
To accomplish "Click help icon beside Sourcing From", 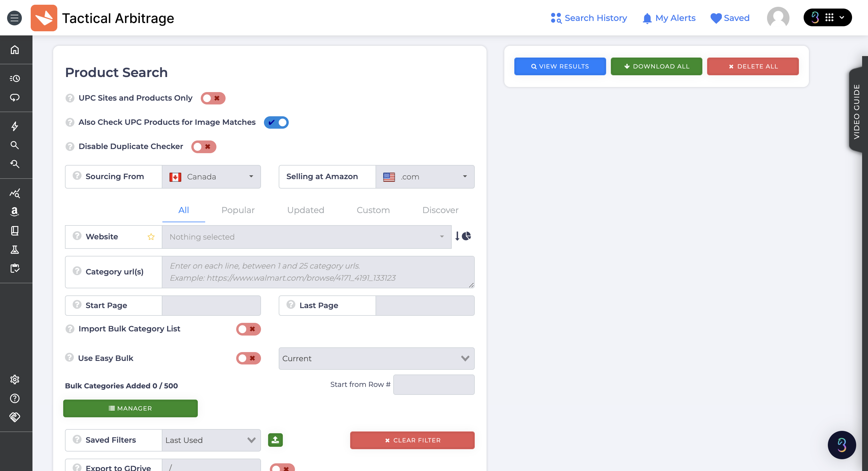I will (77, 176).
